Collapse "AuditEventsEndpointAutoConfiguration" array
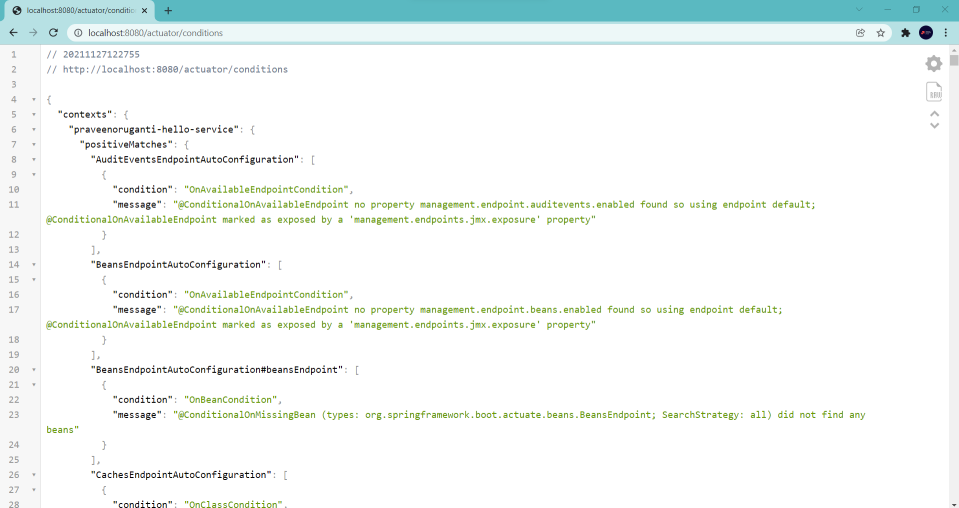This screenshot has width=959, height=508. tap(34, 160)
